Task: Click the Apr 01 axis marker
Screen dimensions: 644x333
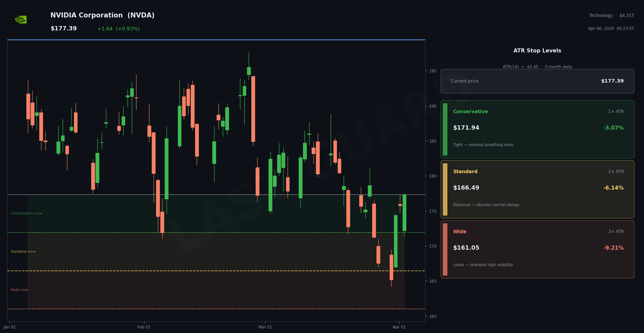Action: pyautogui.click(x=399, y=327)
